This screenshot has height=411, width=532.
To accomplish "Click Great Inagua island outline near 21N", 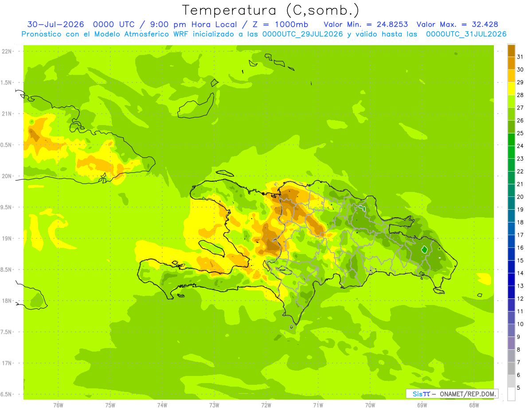I will [196, 106].
